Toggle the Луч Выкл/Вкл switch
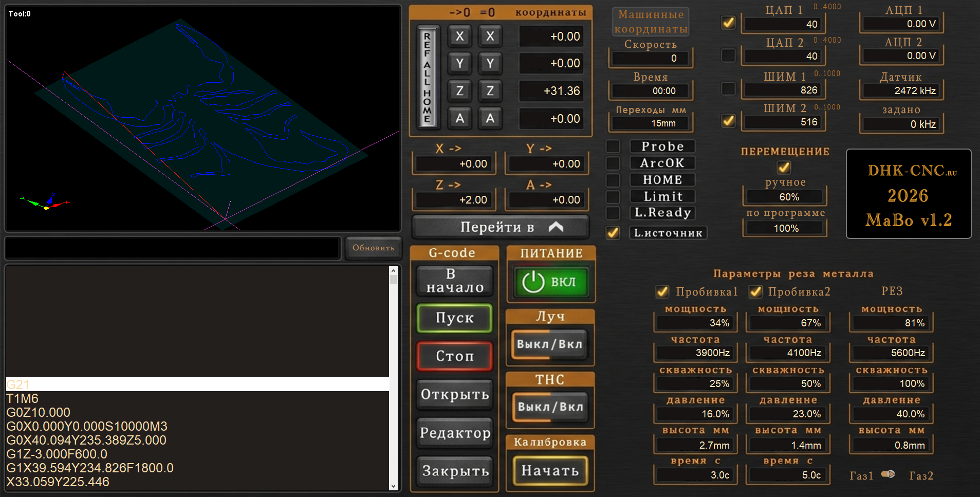 pos(550,344)
